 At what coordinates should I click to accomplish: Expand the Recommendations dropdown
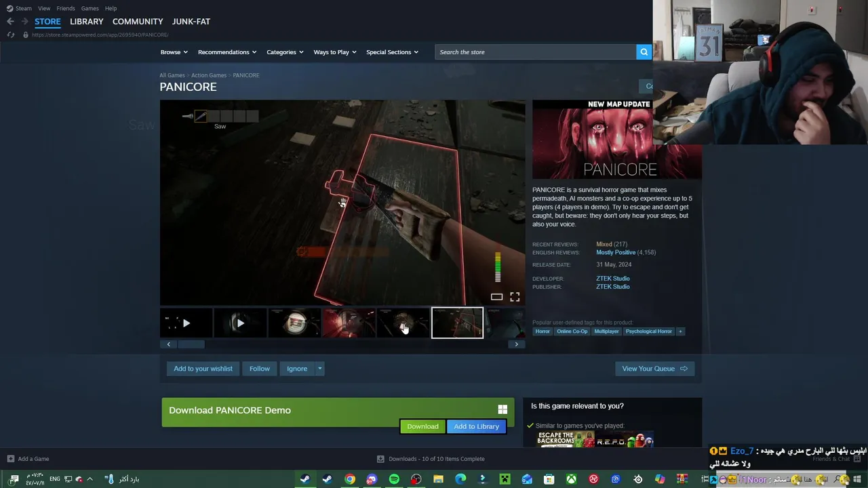(x=227, y=52)
